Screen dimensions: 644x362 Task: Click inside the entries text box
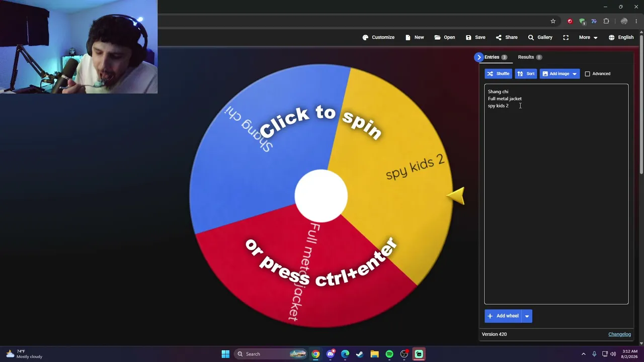(556, 194)
